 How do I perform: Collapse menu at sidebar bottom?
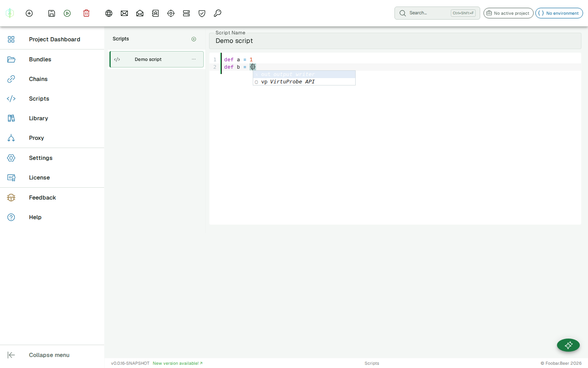click(52, 355)
